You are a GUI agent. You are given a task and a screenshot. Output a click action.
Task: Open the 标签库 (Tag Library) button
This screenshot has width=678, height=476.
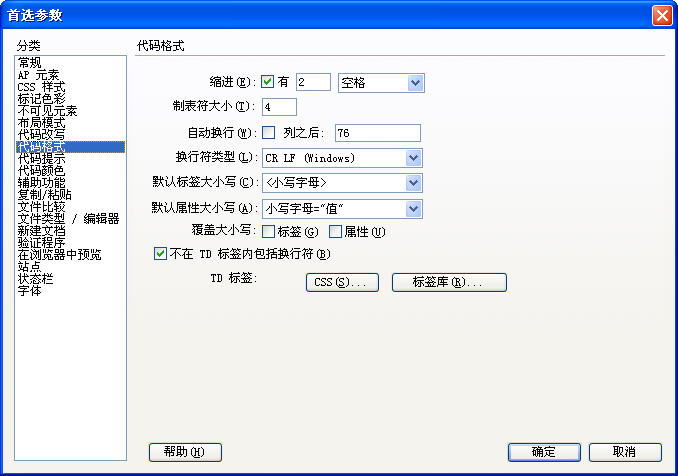449,283
